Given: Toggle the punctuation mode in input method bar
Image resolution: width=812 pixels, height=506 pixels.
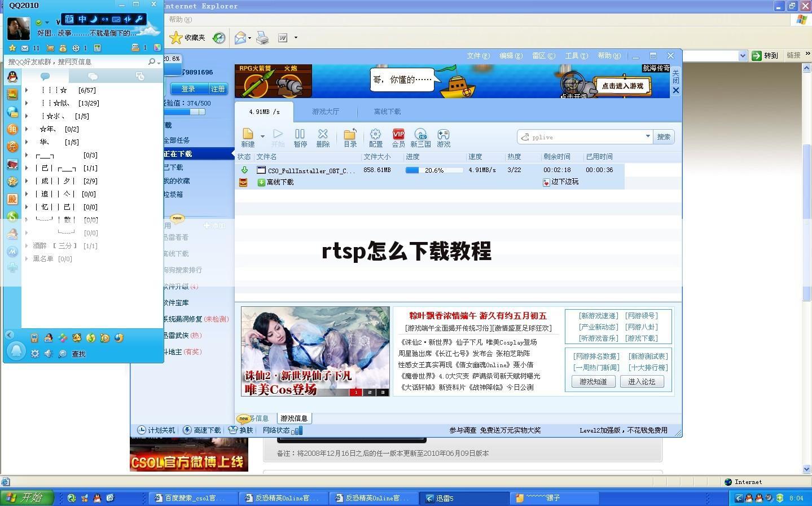Looking at the screenshot, I should [x=105, y=19].
